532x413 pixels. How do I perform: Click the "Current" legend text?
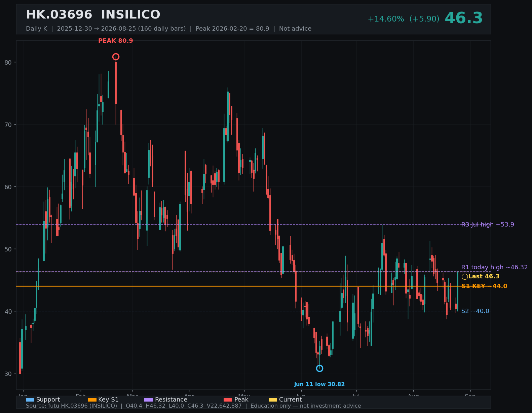click(290, 400)
